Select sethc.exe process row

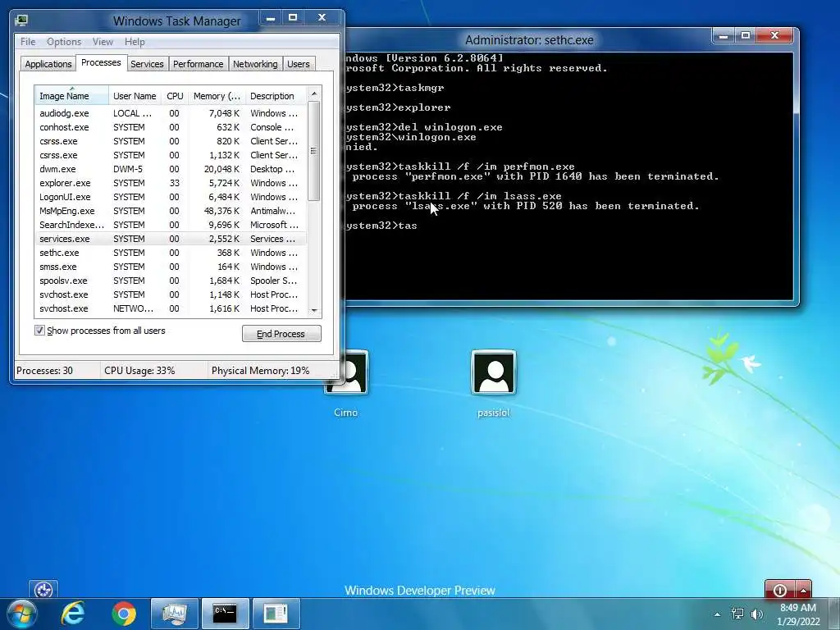tap(171, 253)
